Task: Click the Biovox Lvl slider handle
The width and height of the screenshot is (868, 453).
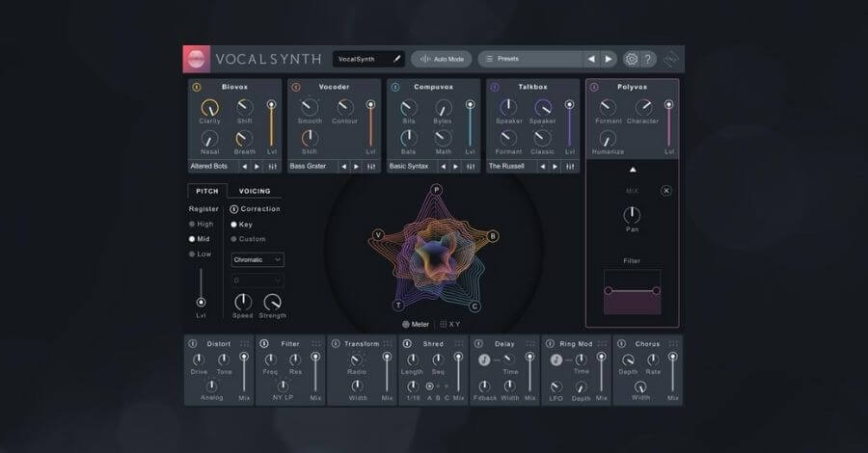Action: tap(271, 104)
